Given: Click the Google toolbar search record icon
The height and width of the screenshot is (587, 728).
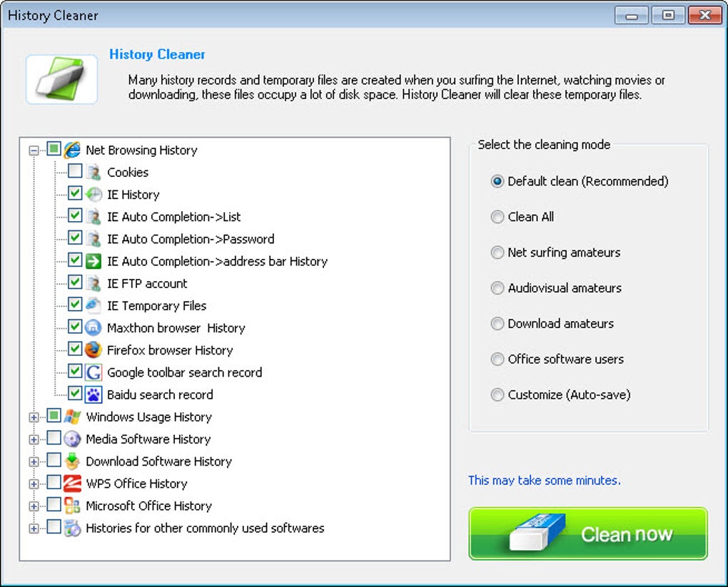Looking at the screenshot, I should [93, 372].
